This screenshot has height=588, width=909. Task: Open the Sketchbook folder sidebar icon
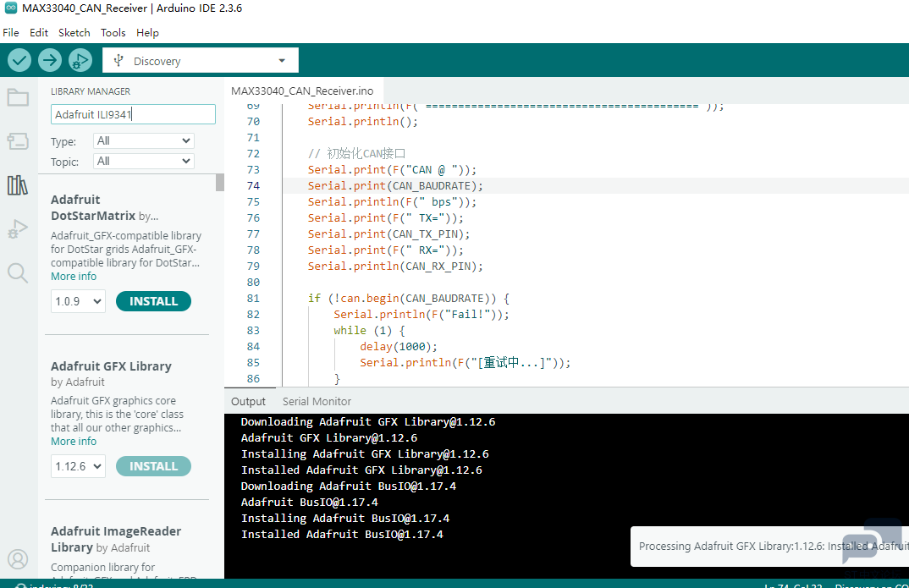point(18,97)
